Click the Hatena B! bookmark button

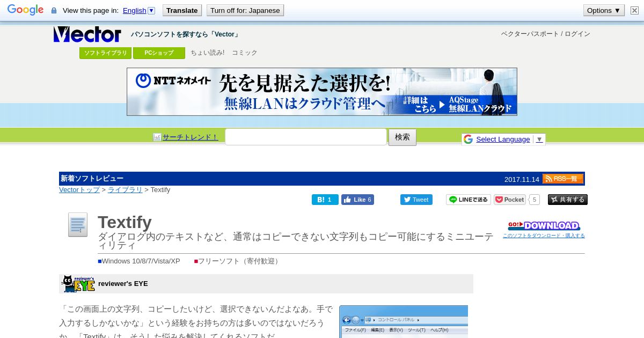coord(325,200)
